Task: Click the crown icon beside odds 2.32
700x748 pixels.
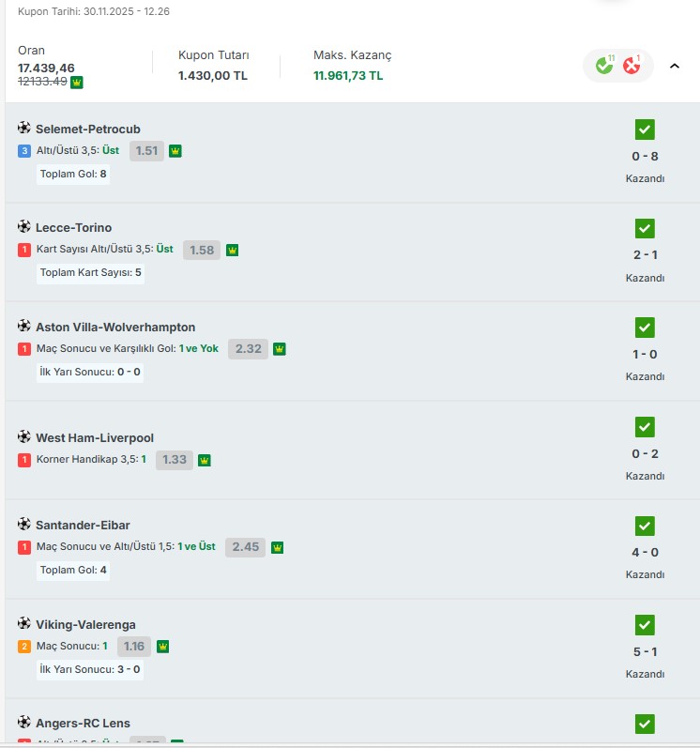Action: (279, 349)
